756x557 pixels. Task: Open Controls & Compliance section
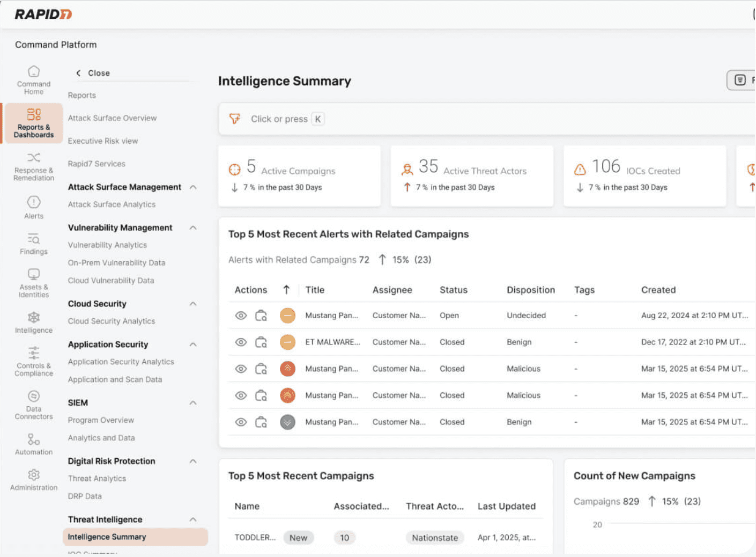[x=34, y=362]
